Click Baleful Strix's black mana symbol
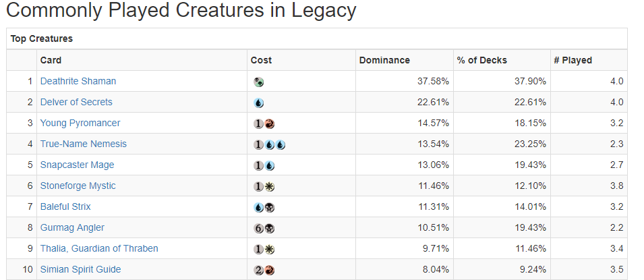The image size is (644, 280). [x=270, y=207]
